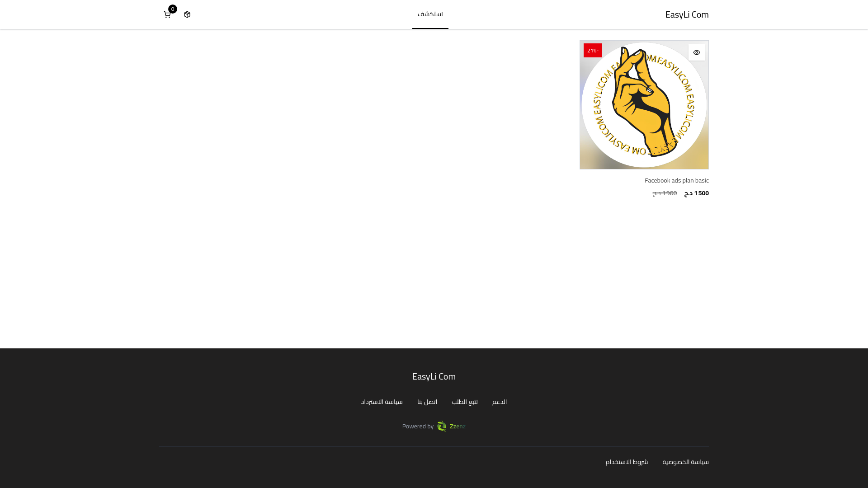Open شروط الاستخدام link
868x488 pixels.
pos(627,462)
